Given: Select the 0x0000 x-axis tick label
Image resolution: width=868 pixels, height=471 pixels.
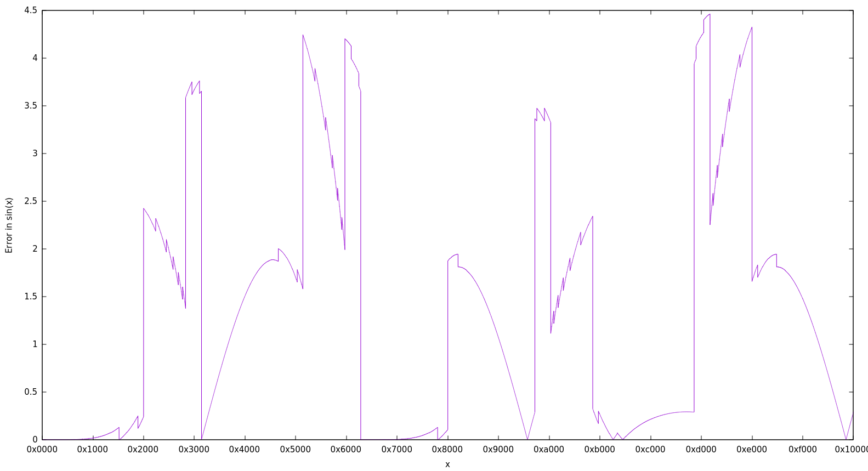Looking at the screenshot, I should pos(42,450).
